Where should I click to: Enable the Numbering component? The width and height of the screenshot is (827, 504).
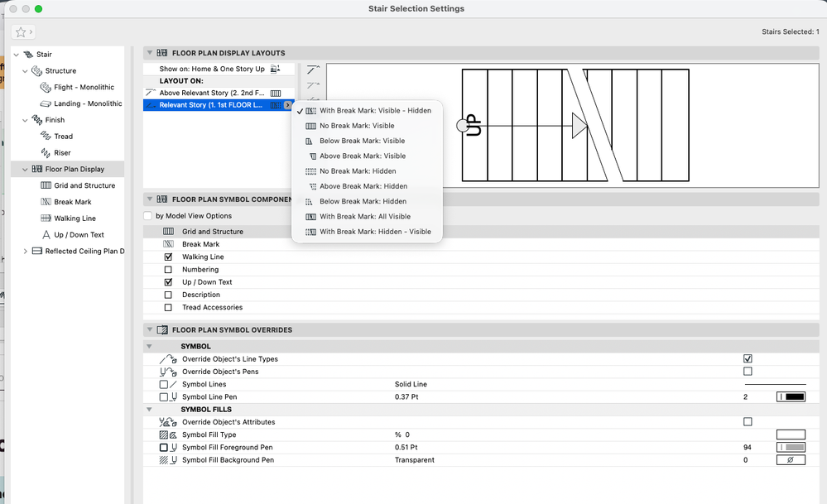point(168,270)
